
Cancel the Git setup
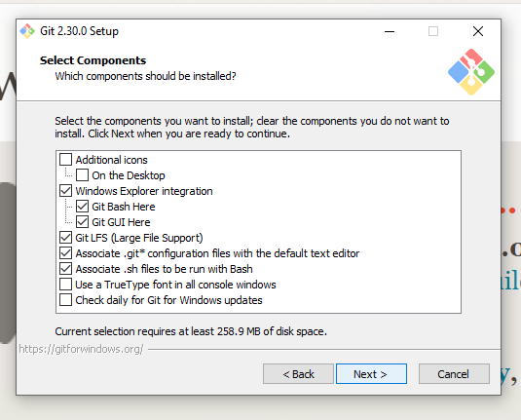tap(454, 374)
